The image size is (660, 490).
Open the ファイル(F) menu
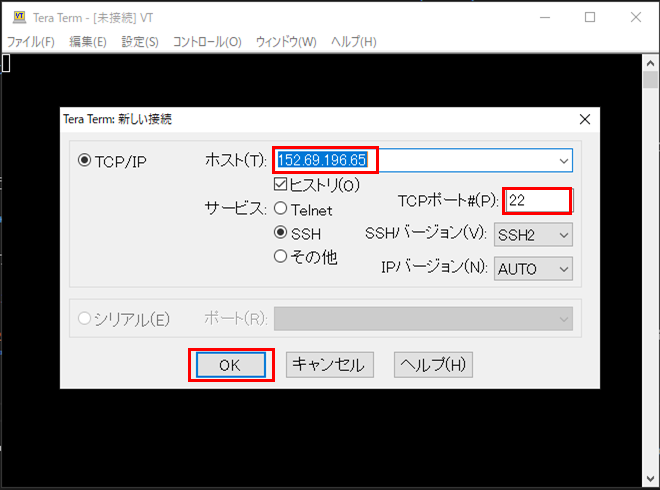pos(31,42)
